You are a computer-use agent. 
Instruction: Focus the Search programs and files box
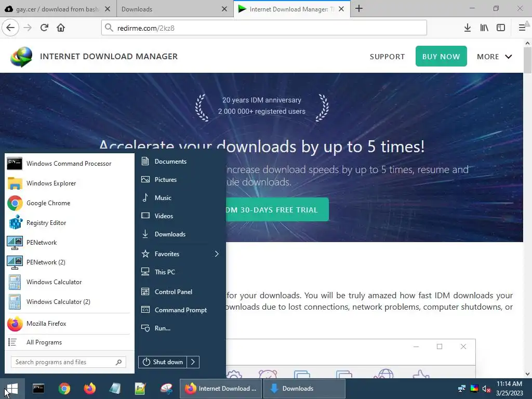(69, 362)
